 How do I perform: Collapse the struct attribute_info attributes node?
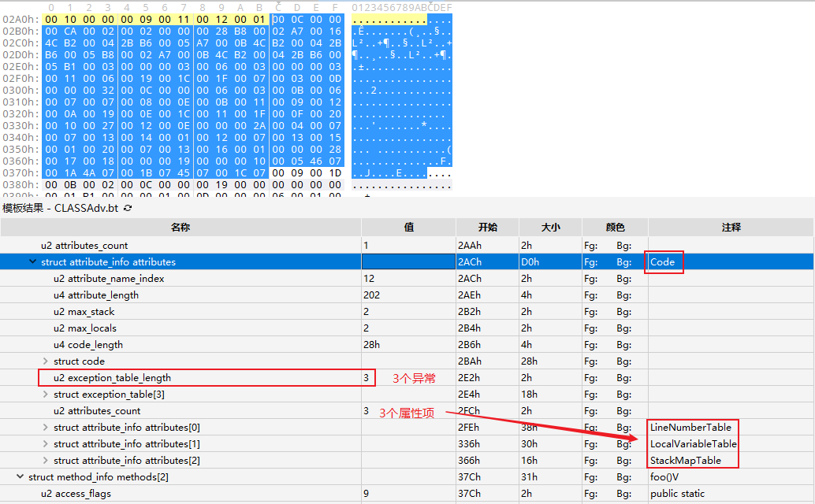[32, 262]
